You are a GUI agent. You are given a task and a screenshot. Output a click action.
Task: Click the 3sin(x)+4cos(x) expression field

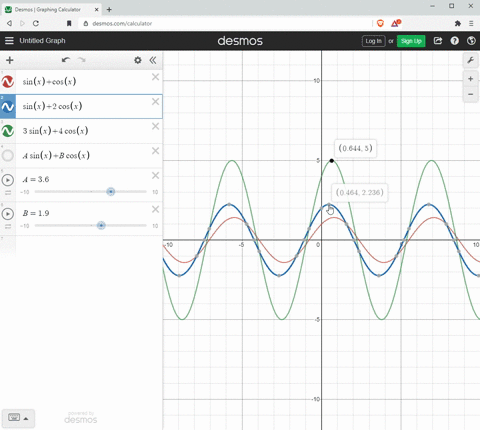(89, 131)
